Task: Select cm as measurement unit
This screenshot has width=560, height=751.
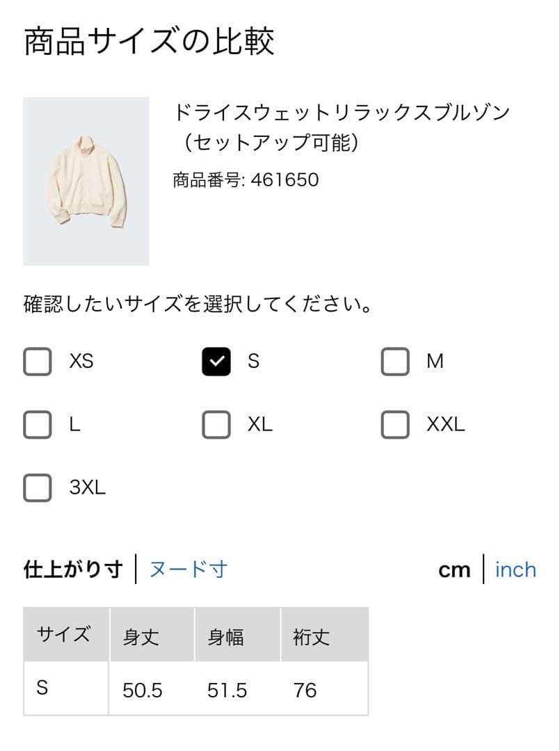Action: (x=454, y=570)
